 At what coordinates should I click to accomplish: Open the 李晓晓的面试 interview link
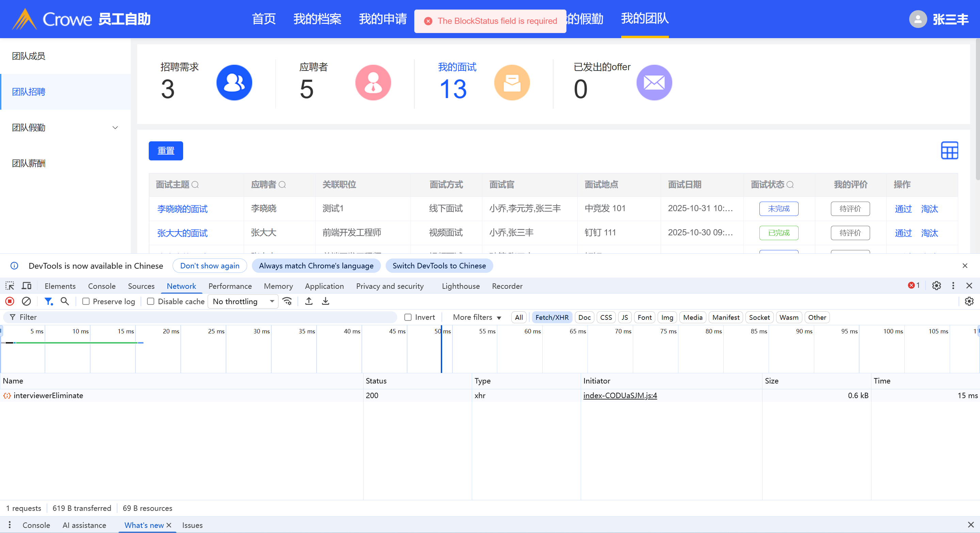(x=182, y=209)
